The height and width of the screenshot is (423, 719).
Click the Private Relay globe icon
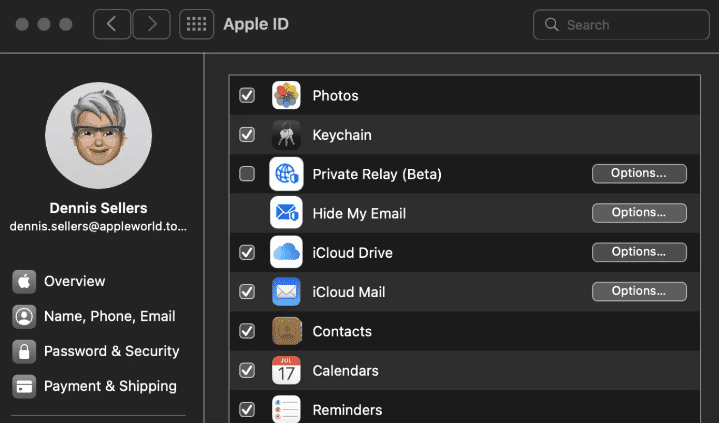point(286,174)
